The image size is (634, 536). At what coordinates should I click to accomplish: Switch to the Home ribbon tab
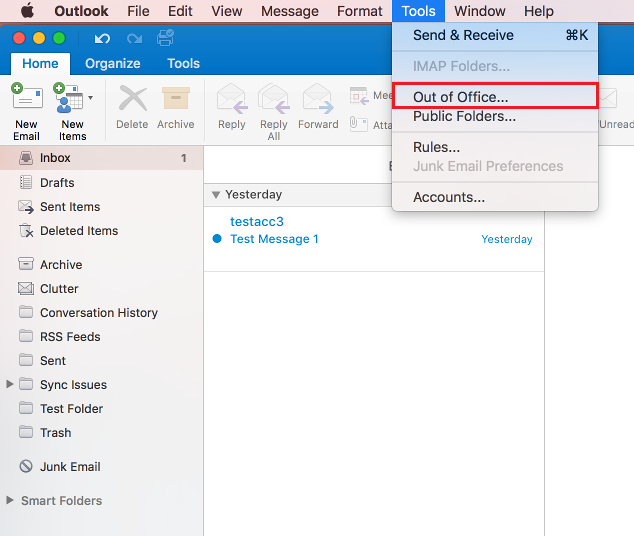point(40,64)
